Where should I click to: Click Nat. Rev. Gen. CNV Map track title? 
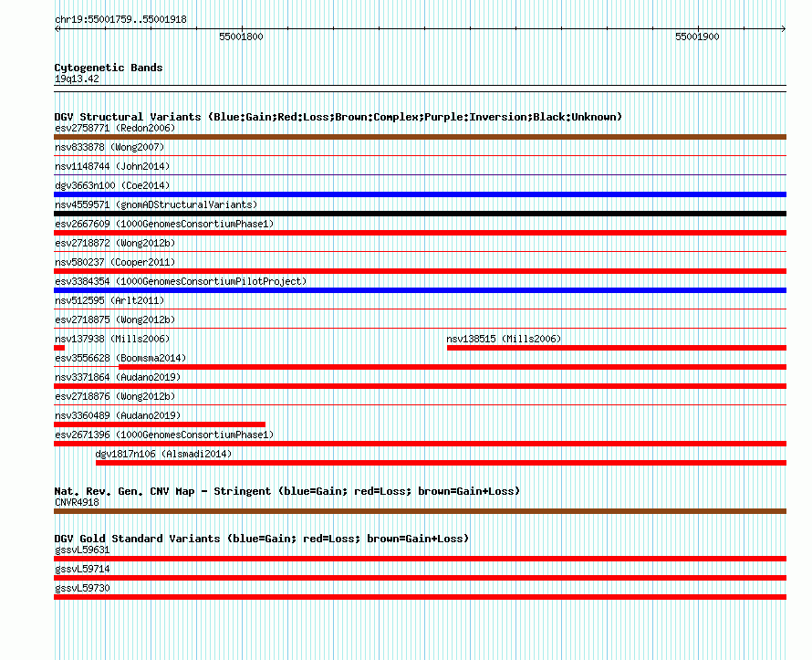pos(286,490)
